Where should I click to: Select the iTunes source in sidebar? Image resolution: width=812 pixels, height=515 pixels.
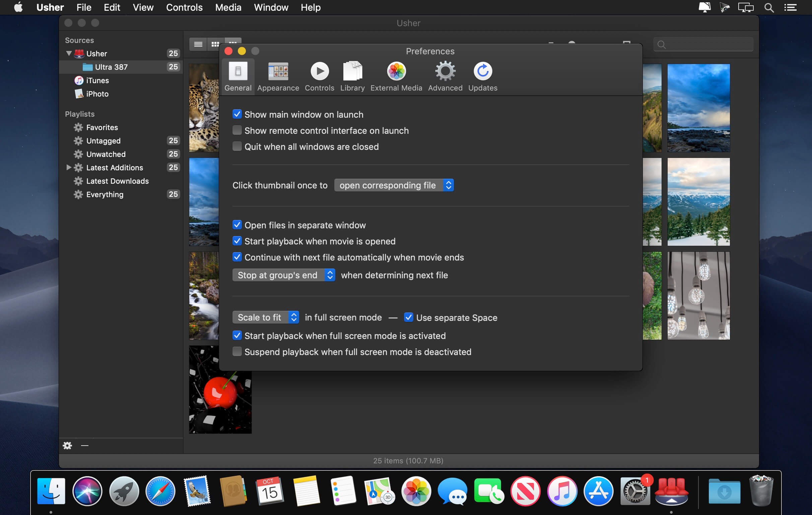[x=97, y=80]
